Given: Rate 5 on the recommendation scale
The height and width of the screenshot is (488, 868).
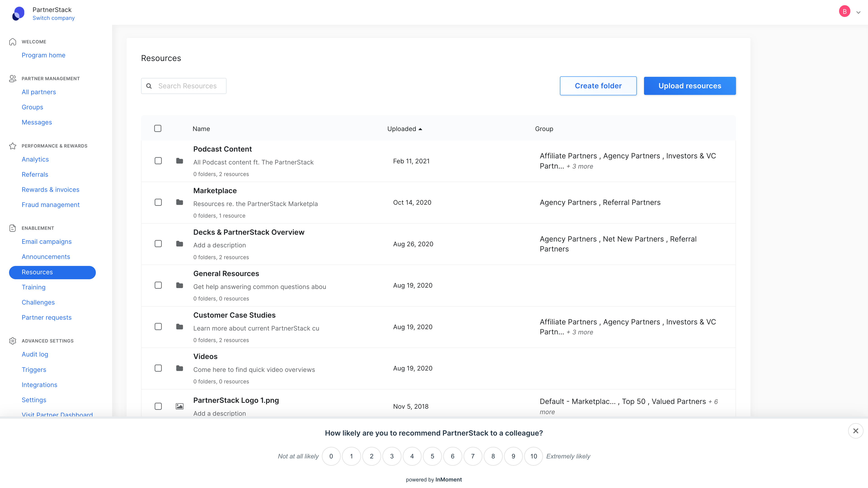Looking at the screenshot, I should (432, 456).
